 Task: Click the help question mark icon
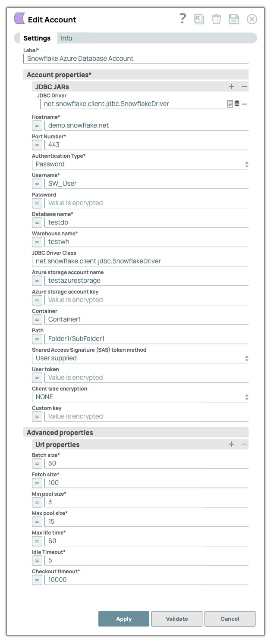pyautogui.click(x=182, y=19)
